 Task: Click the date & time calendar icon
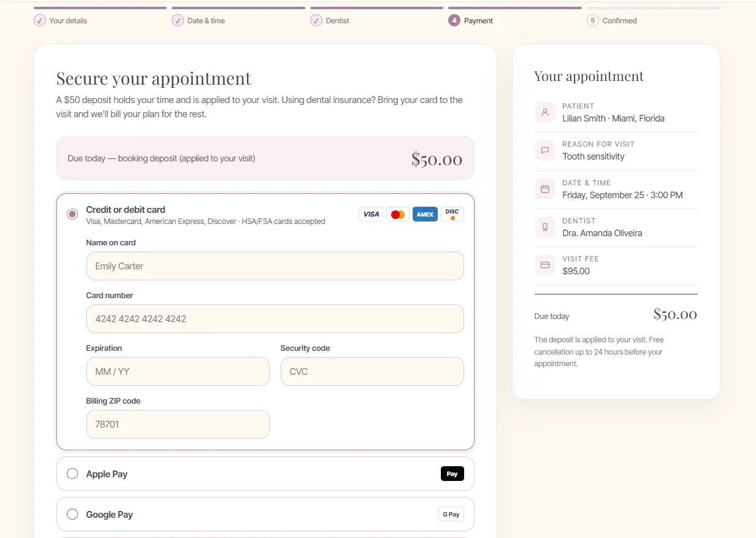point(545,189)
